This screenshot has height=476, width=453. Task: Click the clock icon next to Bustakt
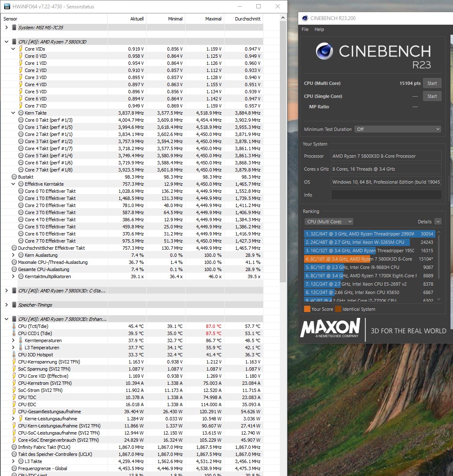pos(14,177)
